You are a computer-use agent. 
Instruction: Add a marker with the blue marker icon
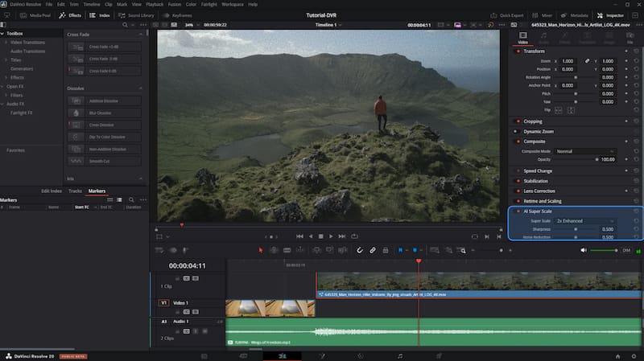click(415, 250)
